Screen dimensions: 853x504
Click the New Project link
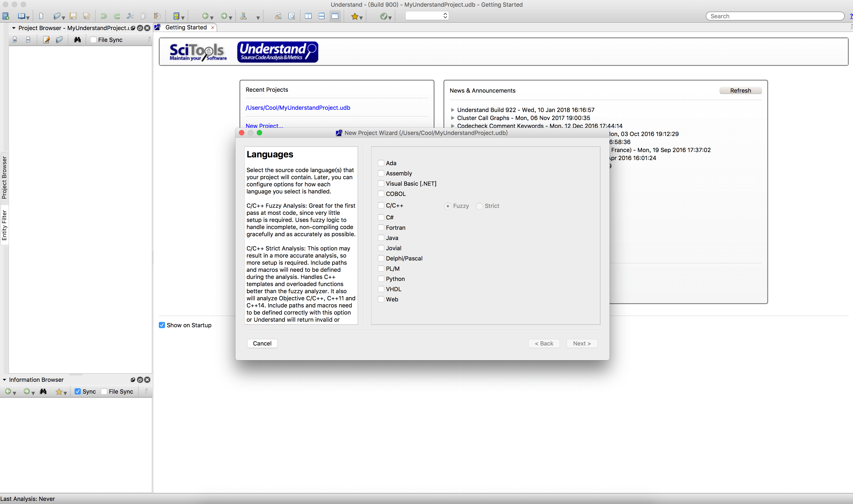pos(264,126)
